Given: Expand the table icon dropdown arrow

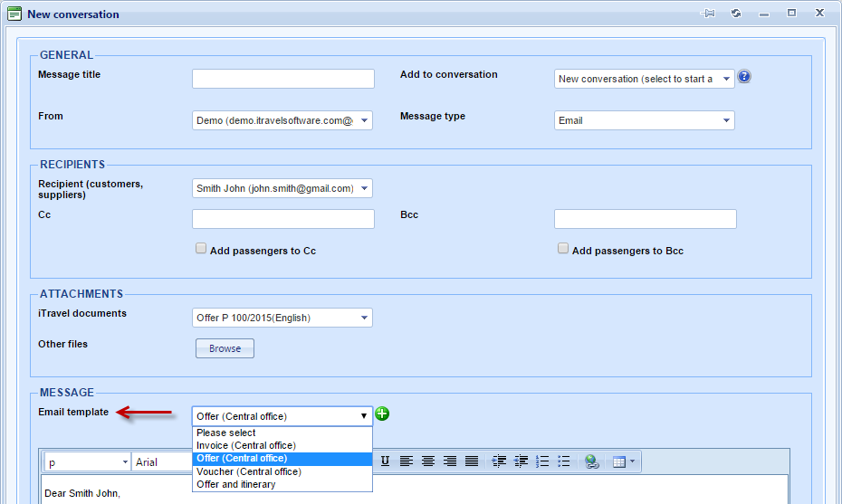Looking at the screenshot, I should coord(632,461).
